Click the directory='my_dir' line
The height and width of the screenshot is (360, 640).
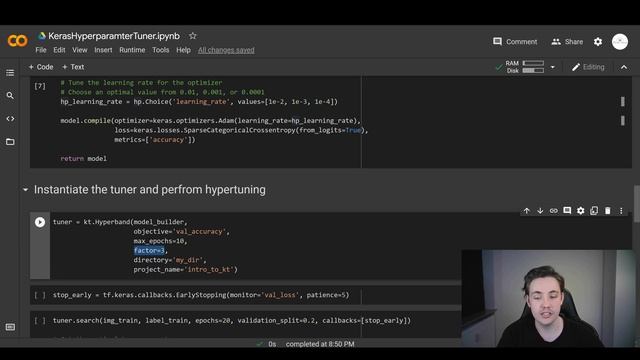click(170, 260)
